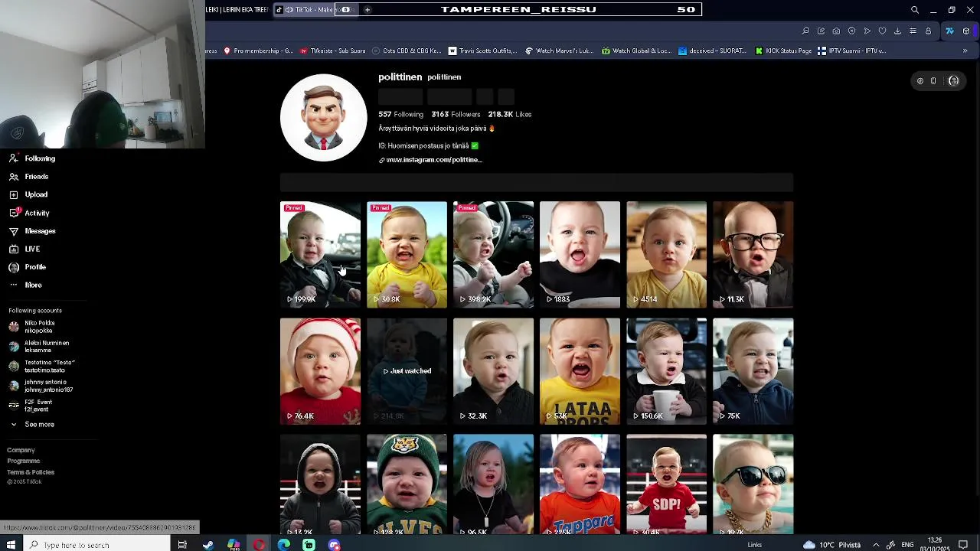Open Steam from the taskbar
980x551 pixels.
[207, 545]
